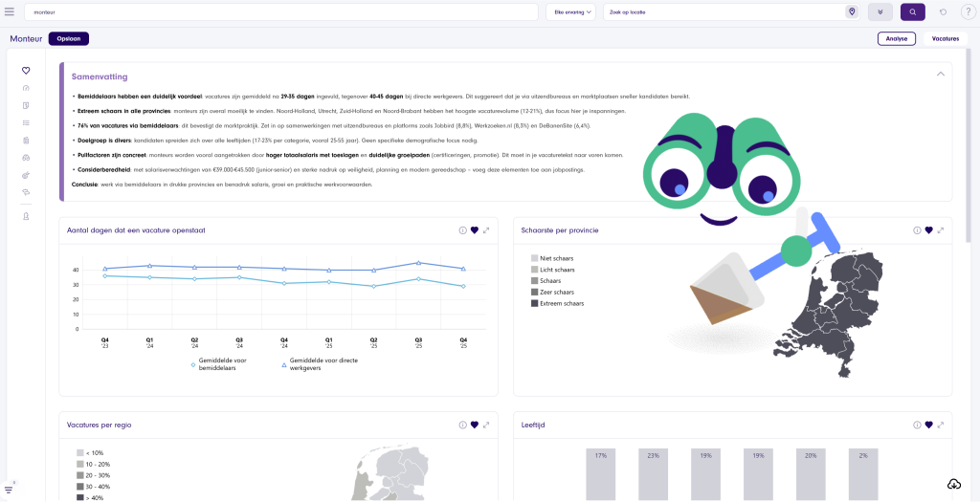Open the hamburger menu in the top bar
Image resolution: width=980 pixels, height=502 pixels.
10,11
